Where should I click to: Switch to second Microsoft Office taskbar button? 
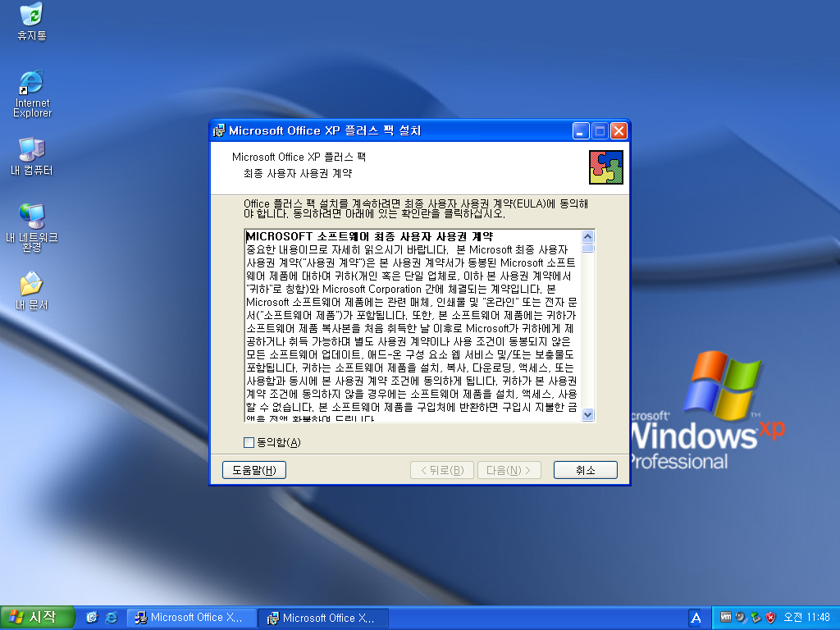click(323, 618)
